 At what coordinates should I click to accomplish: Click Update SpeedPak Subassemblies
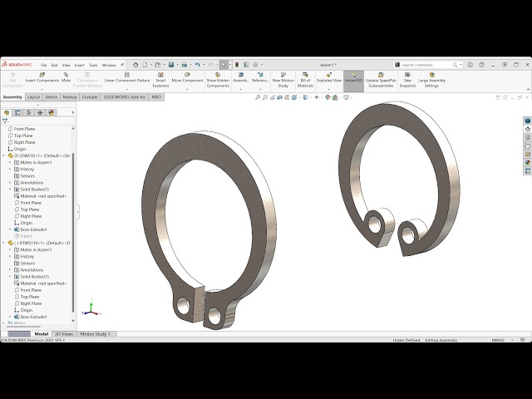coord(381,80)
